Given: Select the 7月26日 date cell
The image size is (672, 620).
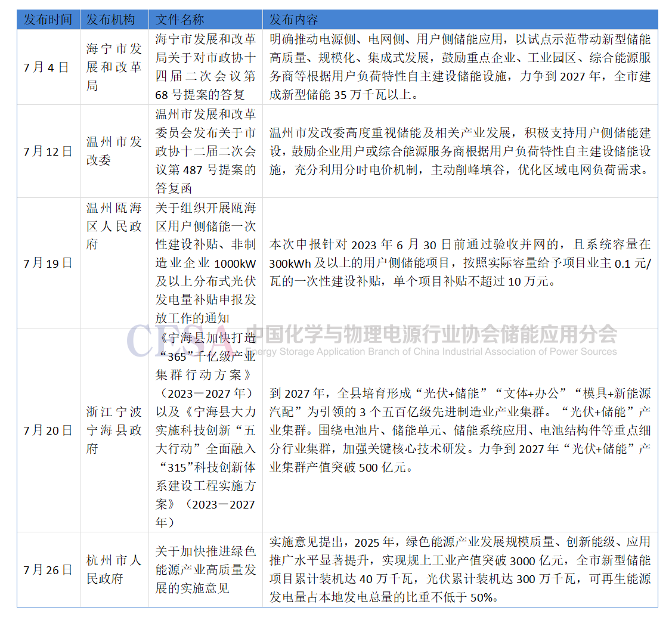Looking at the screenshot, I should 48,570.
